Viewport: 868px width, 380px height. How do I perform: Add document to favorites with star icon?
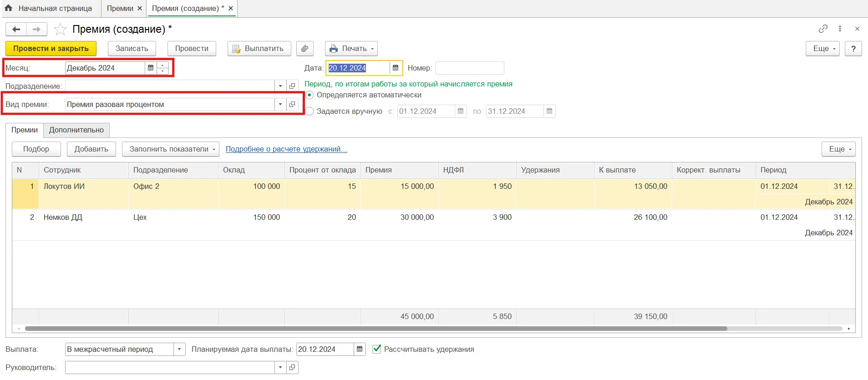click(x=60, y=30)
